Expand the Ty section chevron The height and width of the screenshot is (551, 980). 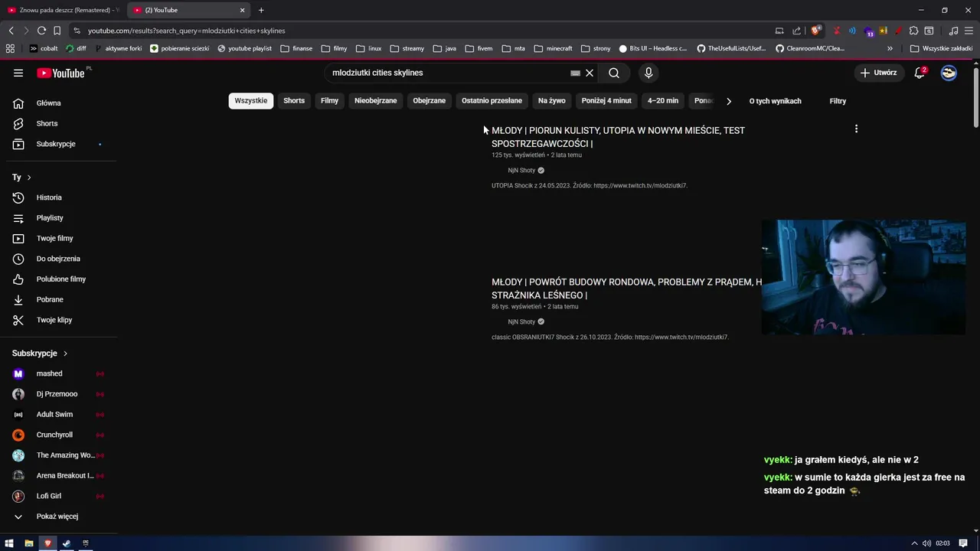point(29,178)
